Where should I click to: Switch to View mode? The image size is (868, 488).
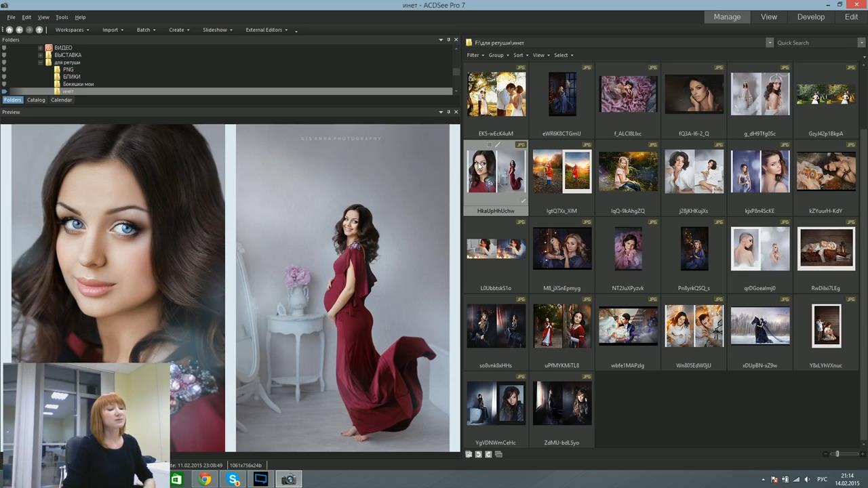pyautogui.click(x=769, y=17)
